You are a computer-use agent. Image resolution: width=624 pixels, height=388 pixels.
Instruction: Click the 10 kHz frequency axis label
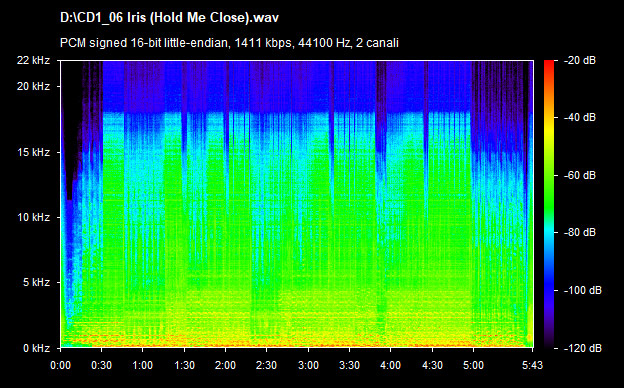pyautogui.click(x=33, y=217)
